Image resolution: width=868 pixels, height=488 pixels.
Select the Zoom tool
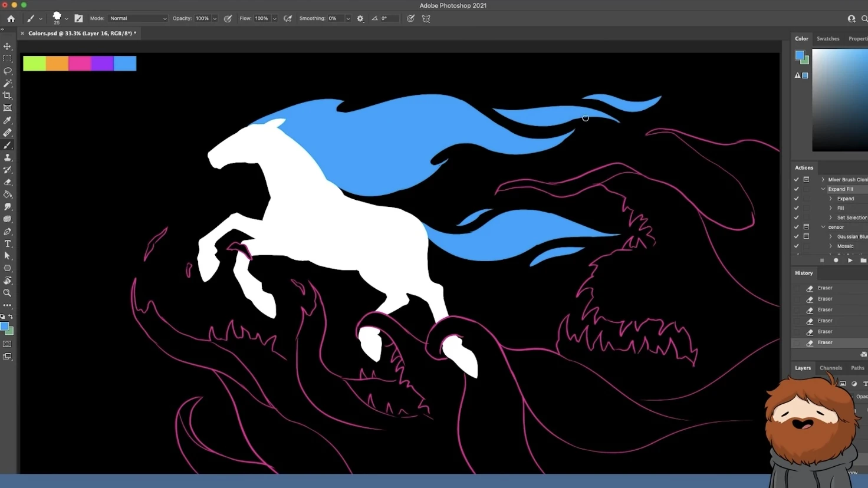click(8, 293)
